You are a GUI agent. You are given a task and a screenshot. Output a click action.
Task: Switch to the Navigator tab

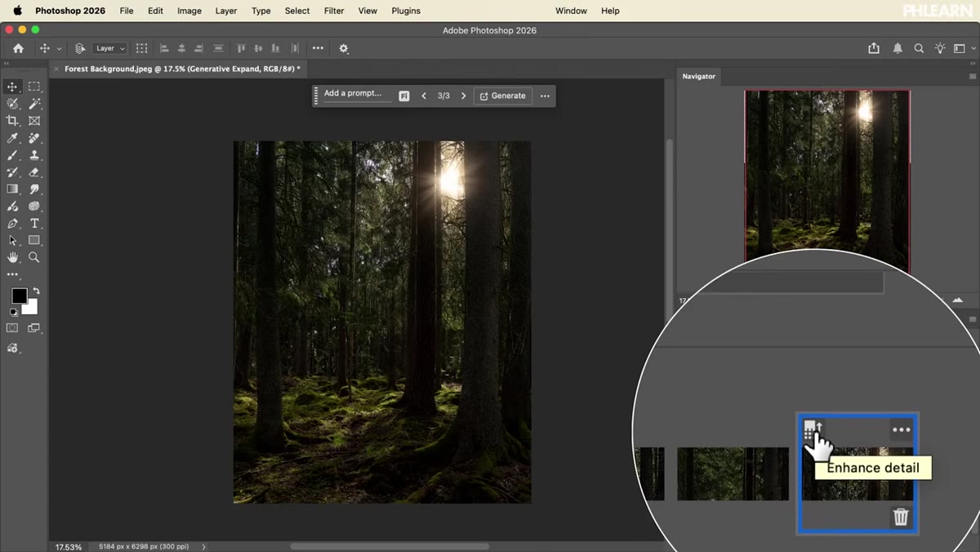tap(699, 76)
